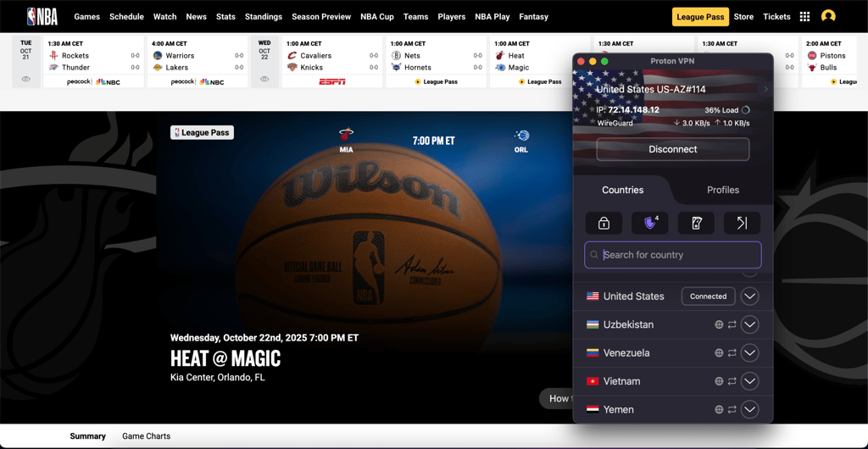Click the Connected button for United States
The image size is (868, 449).
pyautogui.click(x=708, y=297)
